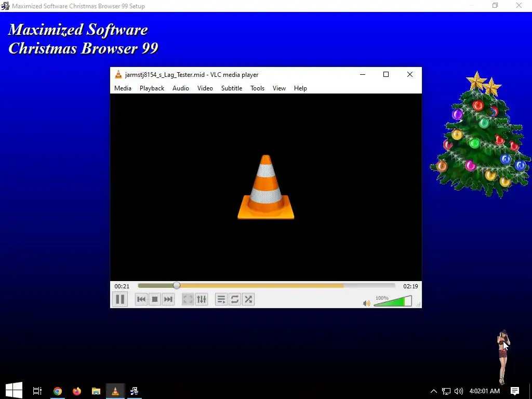
Task: Show extended settings equalizer button
Action: [x=202, y=299]
